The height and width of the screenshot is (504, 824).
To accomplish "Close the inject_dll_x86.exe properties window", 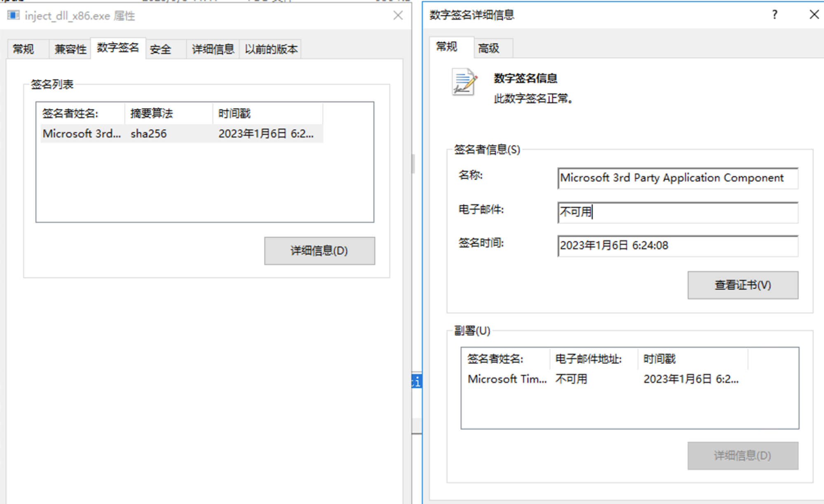I will pyautogui.click(x=398, y=16).
